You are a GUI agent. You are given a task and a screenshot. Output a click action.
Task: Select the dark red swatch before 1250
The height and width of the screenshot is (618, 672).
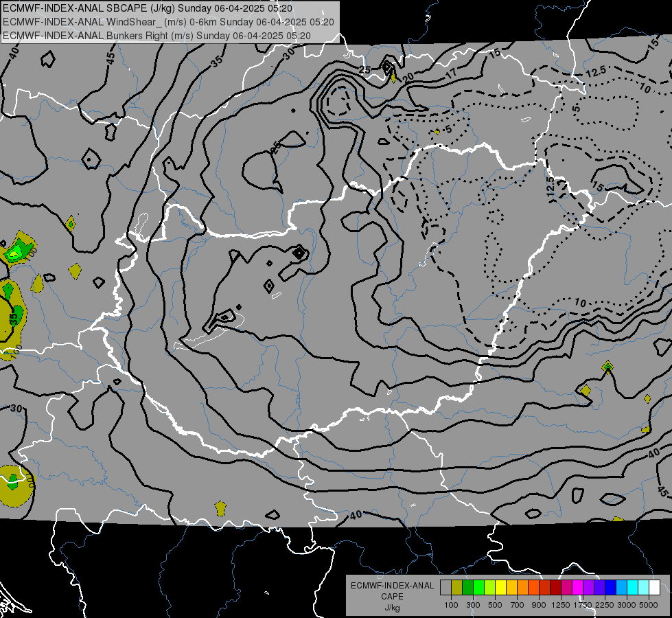(x=556, y=588)
